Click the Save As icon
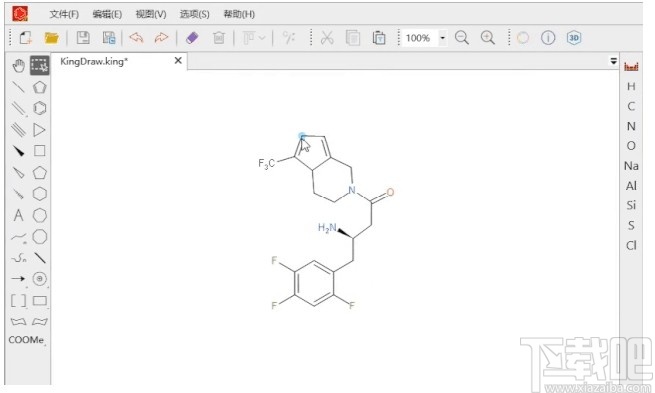This screenshot has height=393, width=655. (x=109, y=38)
